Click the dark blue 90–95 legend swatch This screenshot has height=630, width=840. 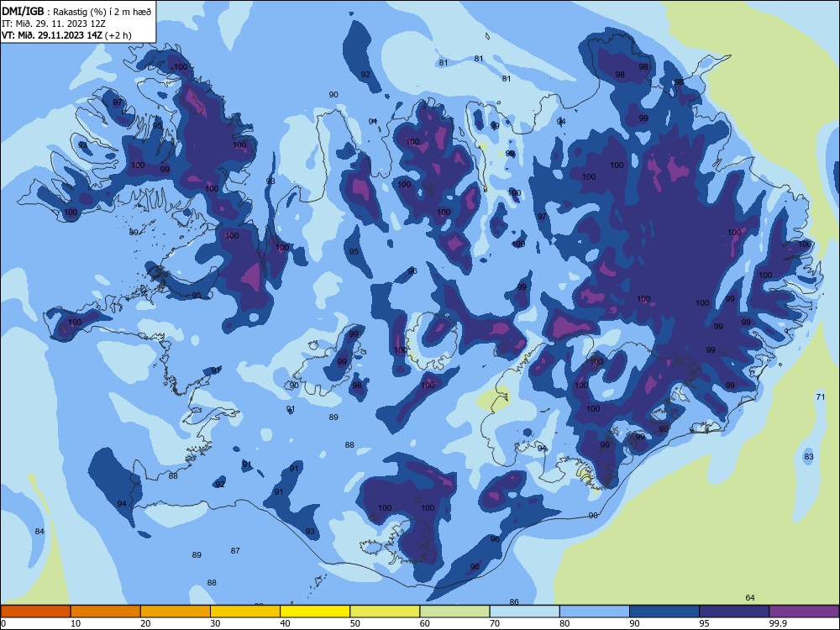pyautogui.click(x=664, y=612)
